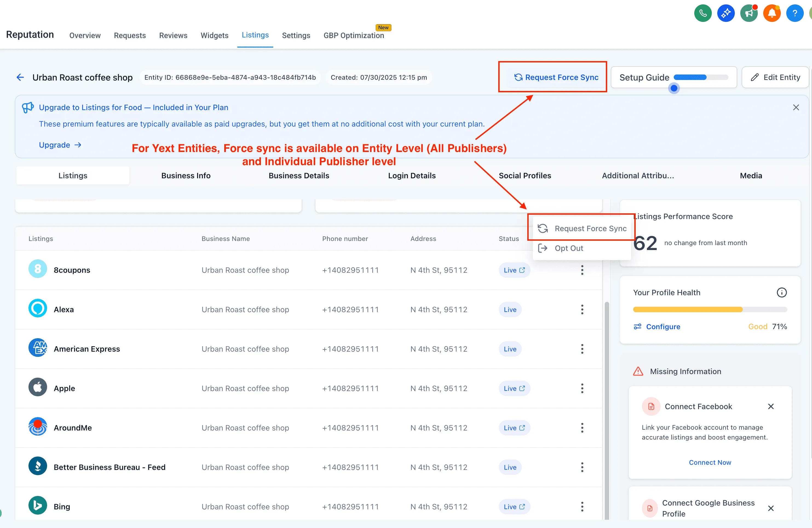Open the blue AI sparkle icon
Viewport: 812px width, 528px height.
click(726, 13)
